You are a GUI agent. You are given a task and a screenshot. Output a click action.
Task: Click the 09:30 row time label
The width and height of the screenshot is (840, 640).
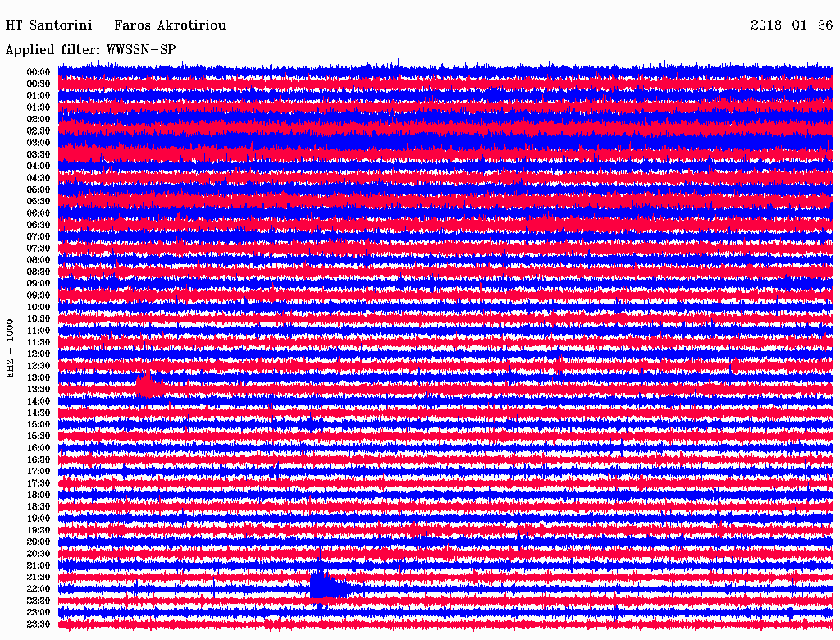coord(39,295)
